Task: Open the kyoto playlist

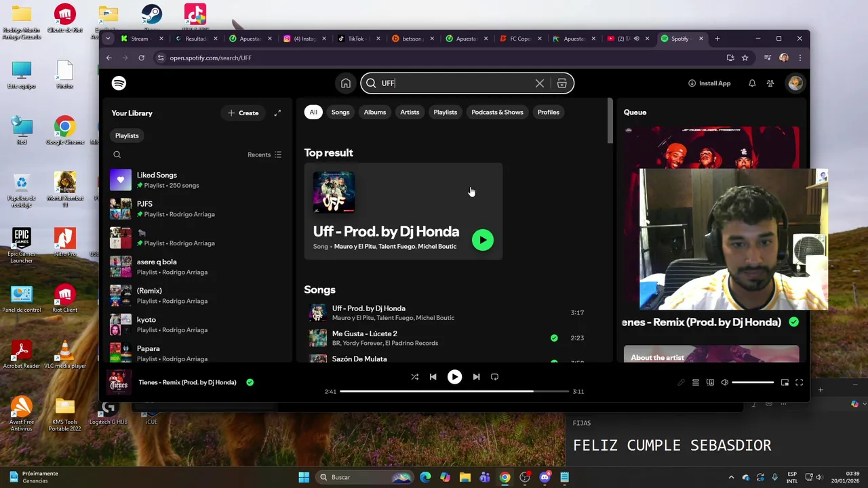Action: point(197,325)
